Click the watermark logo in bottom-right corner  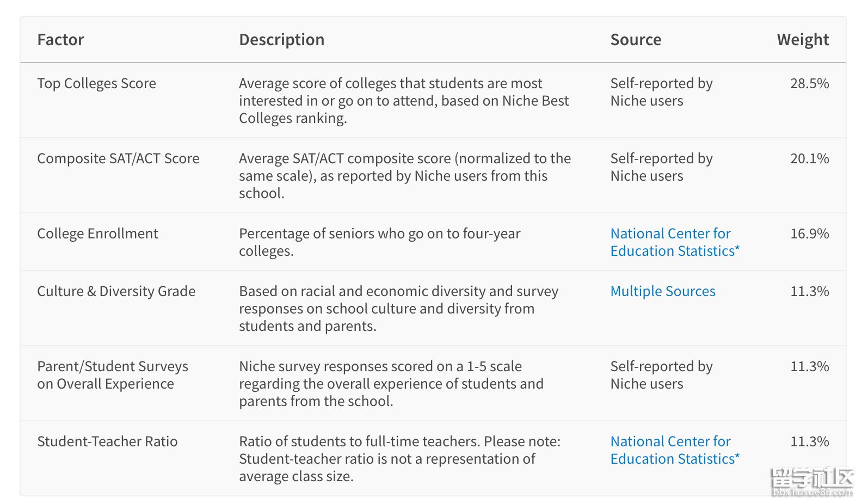tap(812, 482)
